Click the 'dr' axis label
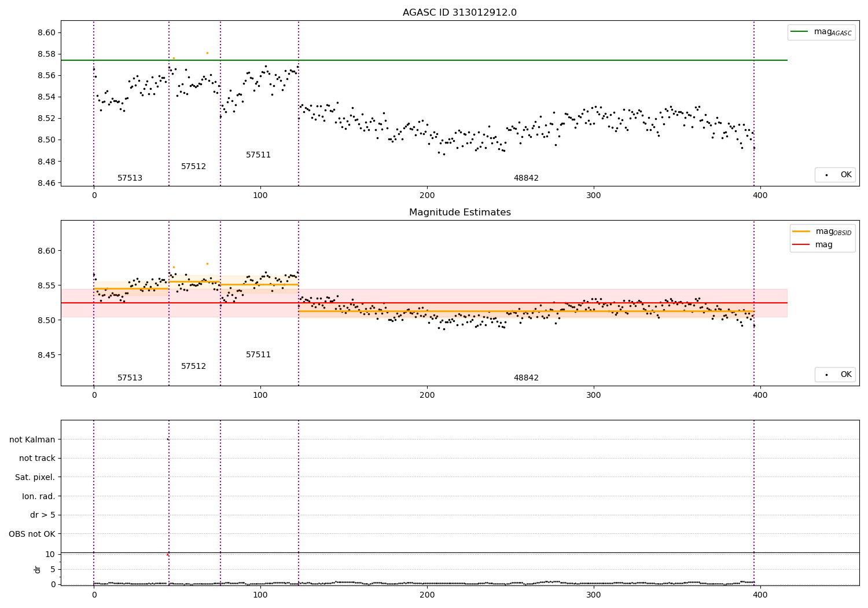Screen dimensions: 868x608 tap(38, 569)
